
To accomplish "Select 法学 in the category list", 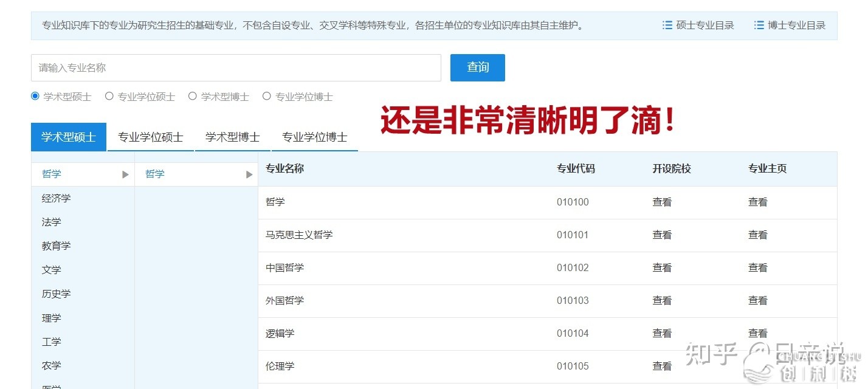I will [x=52, y=222].
